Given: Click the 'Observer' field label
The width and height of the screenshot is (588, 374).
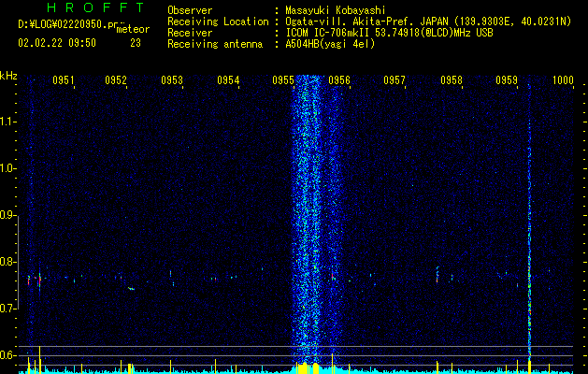Looking at the screenshot, I should point(190,10).
